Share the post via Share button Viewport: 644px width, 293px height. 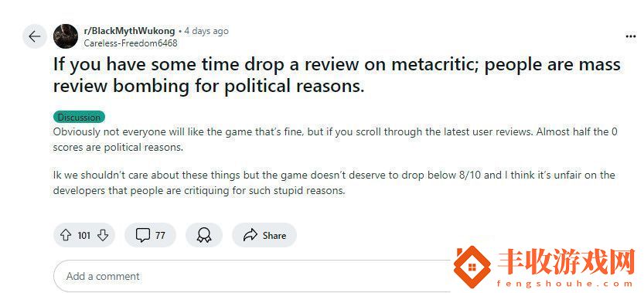(264, 236)
